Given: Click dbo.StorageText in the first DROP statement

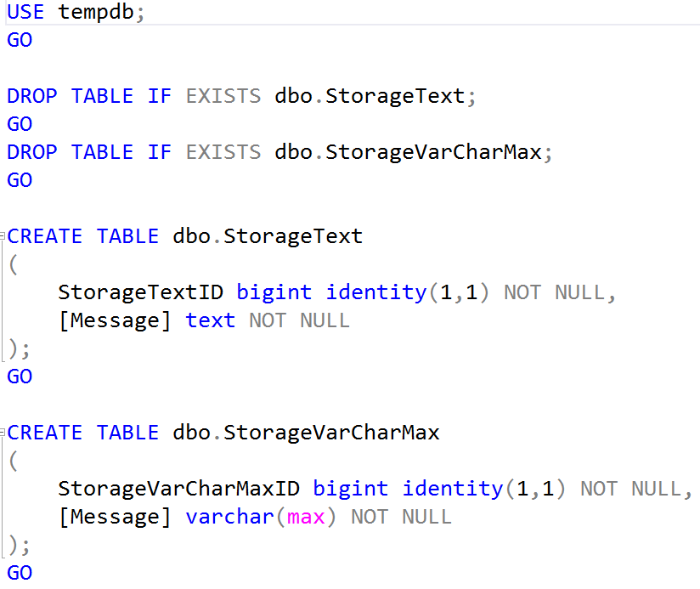Looking at the screenshot, I should pos(370,96).
